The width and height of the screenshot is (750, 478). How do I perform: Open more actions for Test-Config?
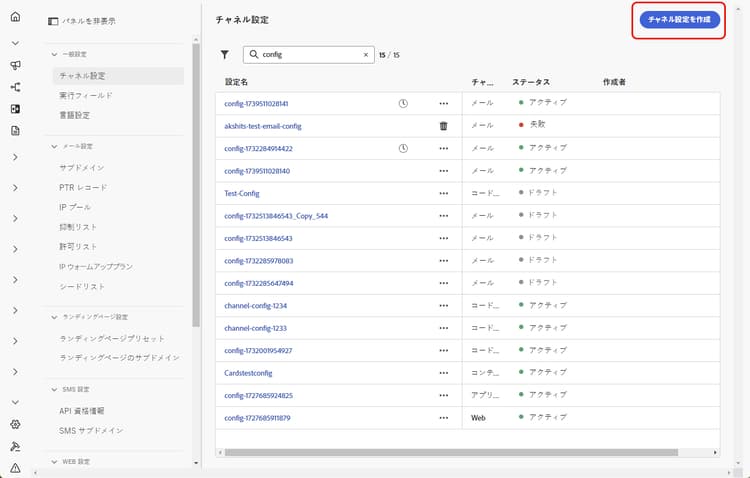(443, 193)
